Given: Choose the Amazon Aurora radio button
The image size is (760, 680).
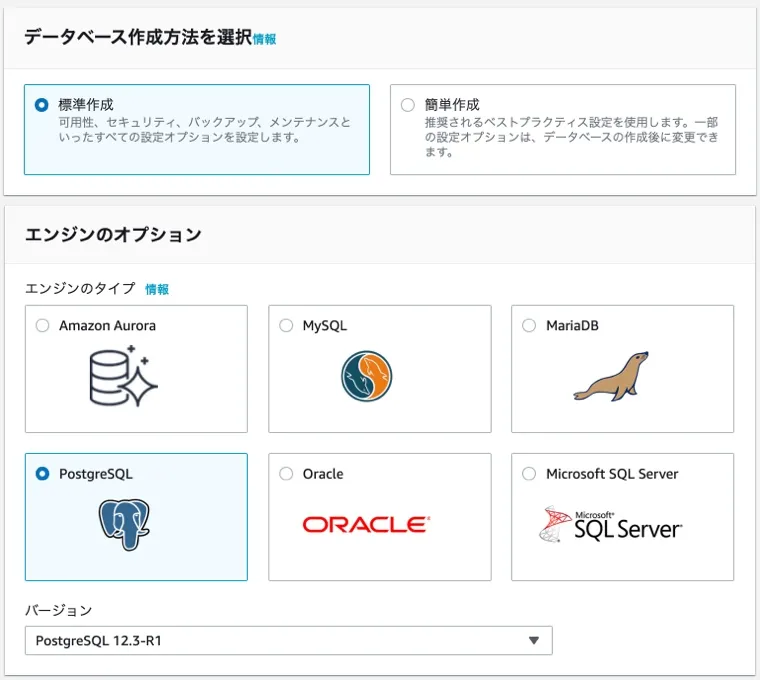Looking at the screenshot, I should (x=43, y=325).
